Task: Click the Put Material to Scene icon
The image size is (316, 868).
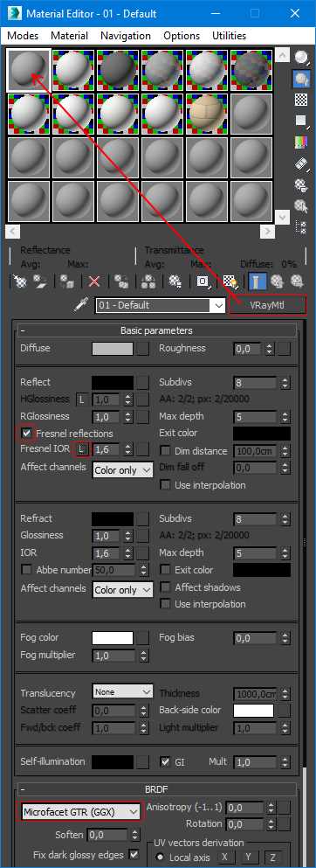Action: [40, 281]
